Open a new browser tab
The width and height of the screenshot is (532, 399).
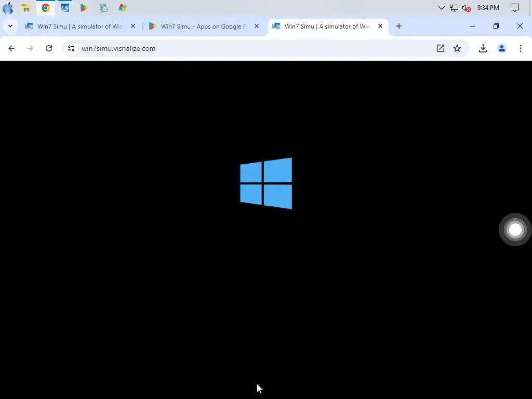[x=399, y=26]
